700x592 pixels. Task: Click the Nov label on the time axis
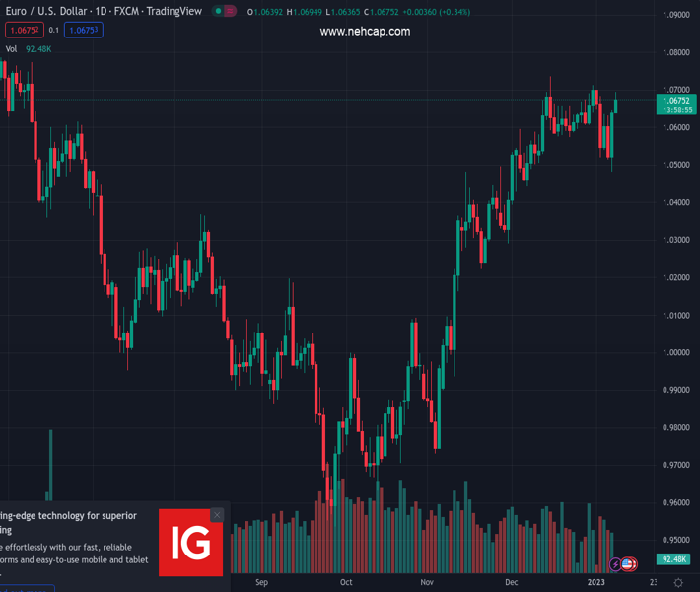(x=427, y=582)
